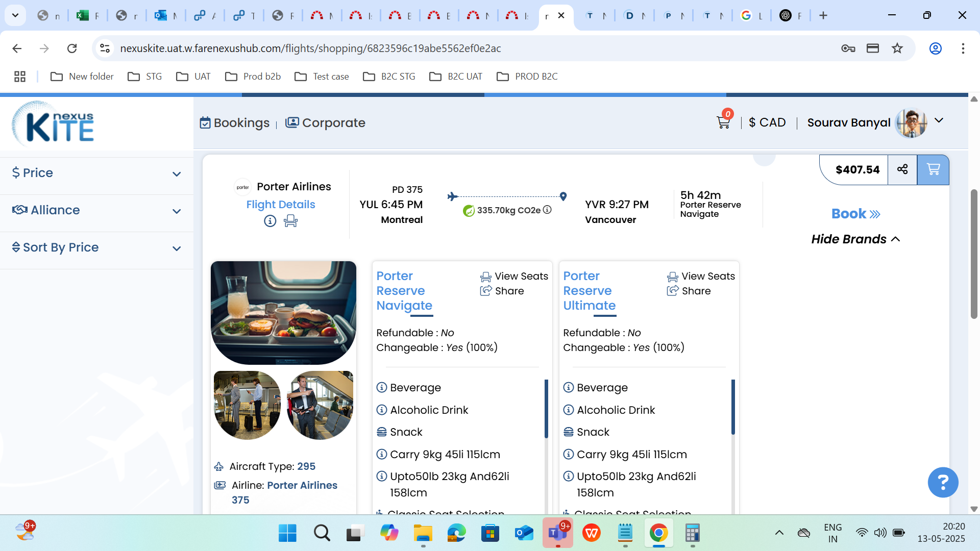Add flight to cart with blue cart button
The height and width of the screenshot is (551, 980).
pos(933,169)
